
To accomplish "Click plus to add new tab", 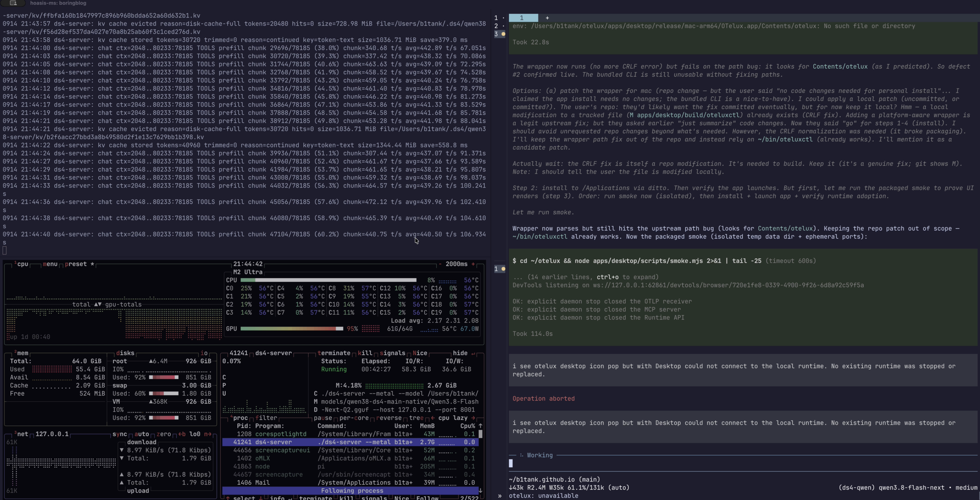I will pos(547,18).
